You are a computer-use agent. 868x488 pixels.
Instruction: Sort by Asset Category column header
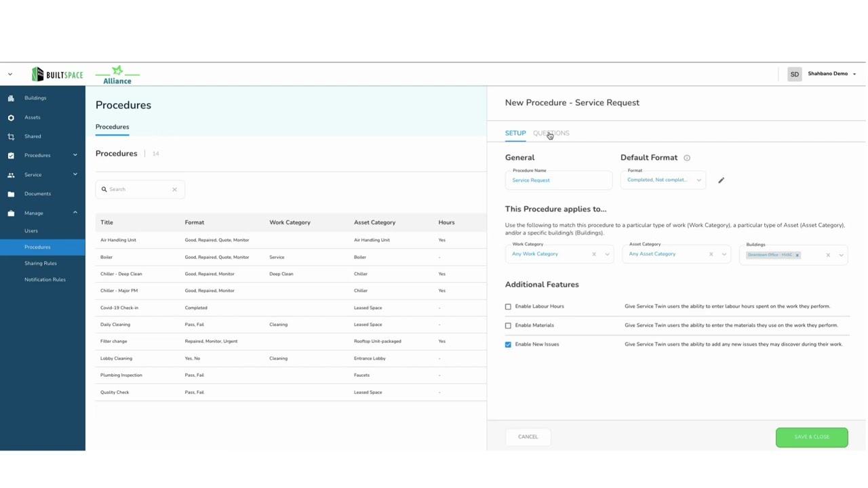374,223
